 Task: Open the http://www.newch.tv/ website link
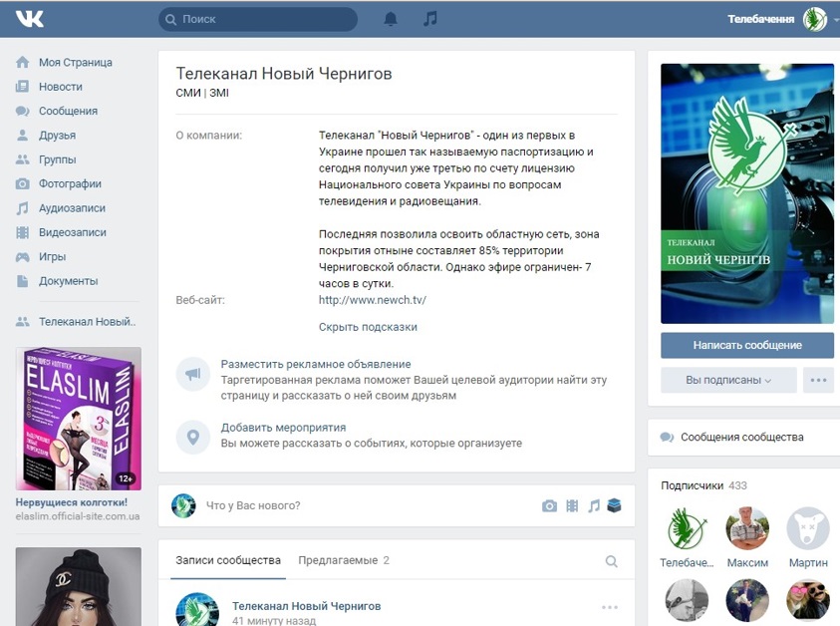click(373, 300)
